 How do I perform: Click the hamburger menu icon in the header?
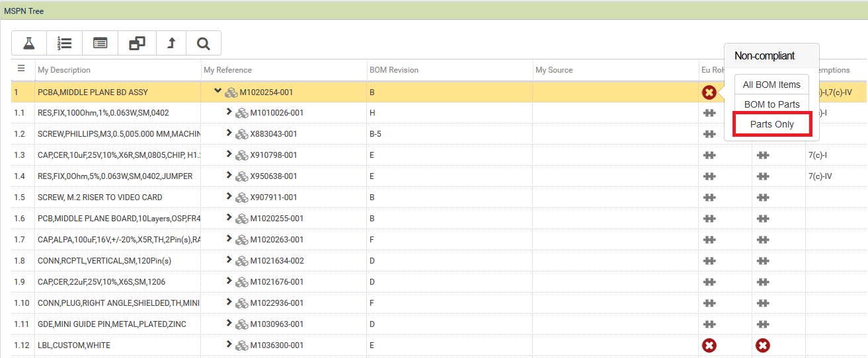click(x=21, y=69)
